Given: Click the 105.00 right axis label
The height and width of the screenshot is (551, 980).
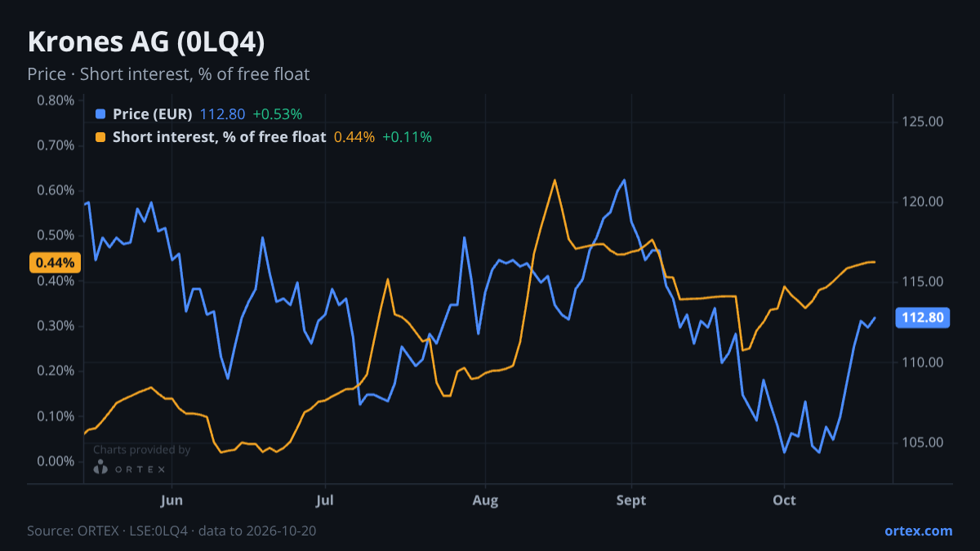Looking at the screenshot, I should (923, 442).
